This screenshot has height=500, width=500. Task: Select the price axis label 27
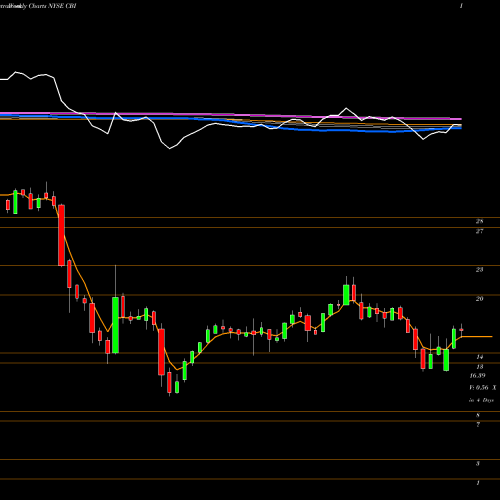(x=479, y=231)
